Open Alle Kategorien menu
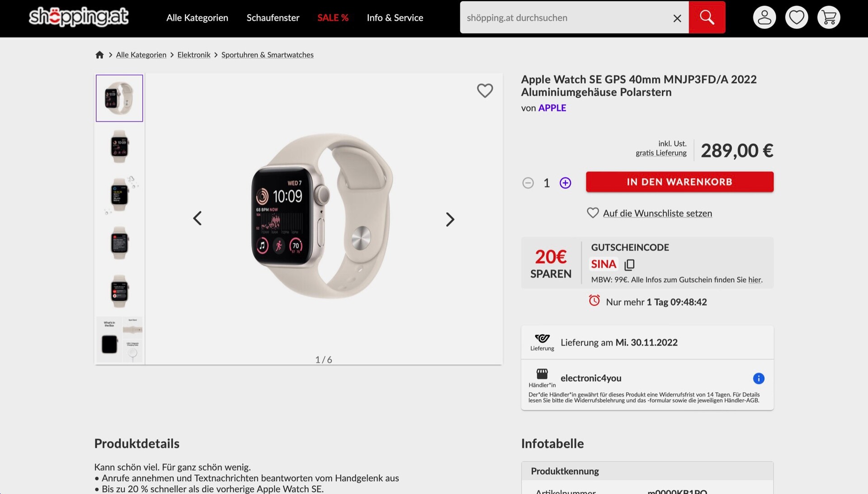 (x=197, y=18)
